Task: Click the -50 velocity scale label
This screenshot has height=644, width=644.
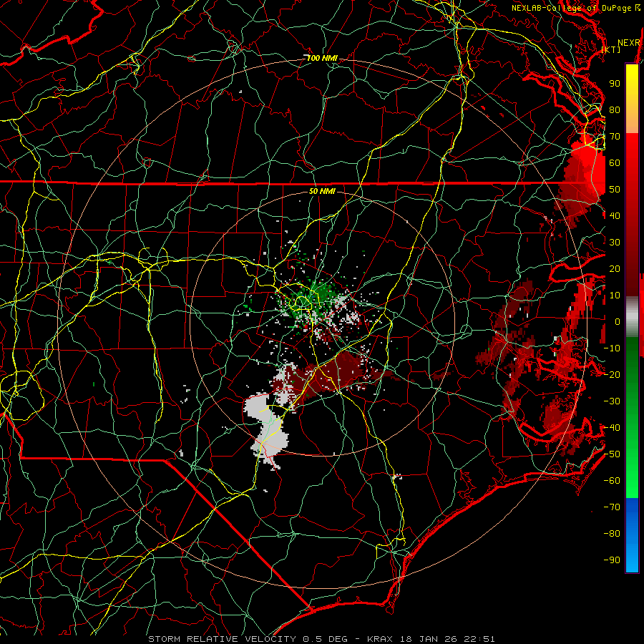Action: (612, 454)
